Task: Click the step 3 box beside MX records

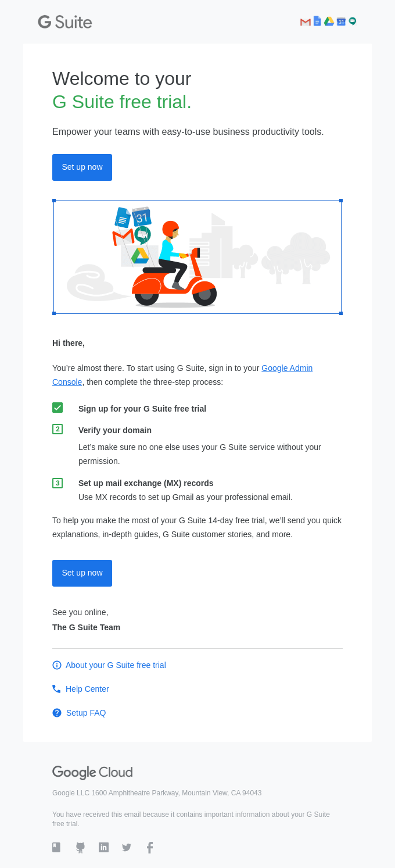Action: click(58, 483)
